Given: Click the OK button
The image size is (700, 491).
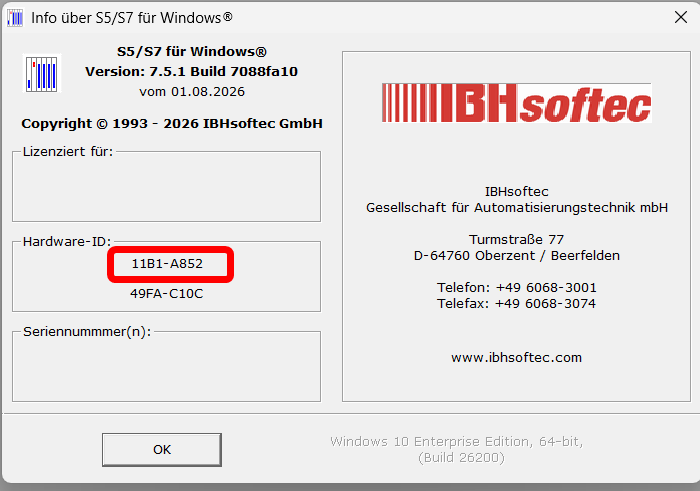Looking at the screenshot, I should point(162,449).
